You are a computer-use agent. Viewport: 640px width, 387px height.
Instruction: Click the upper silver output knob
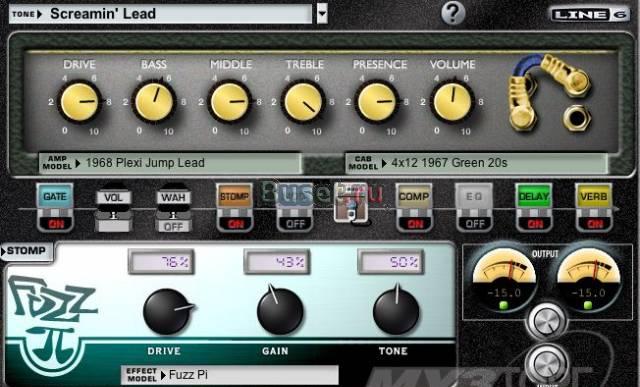point(547,322)
